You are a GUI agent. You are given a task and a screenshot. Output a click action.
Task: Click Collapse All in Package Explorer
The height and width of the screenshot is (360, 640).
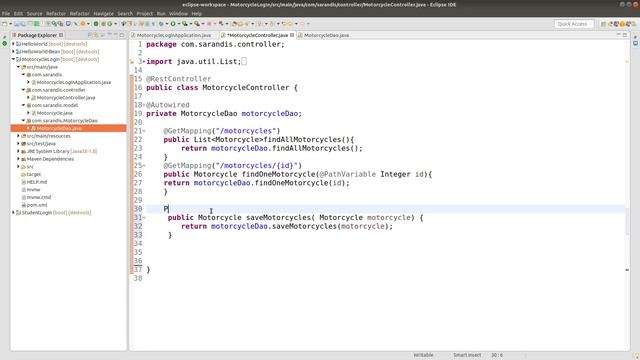tap(90, 35)
